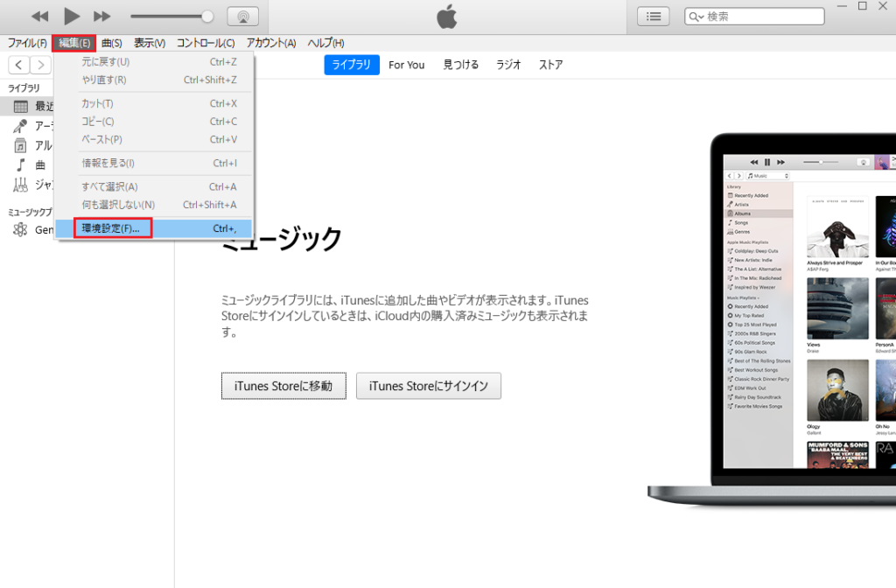Click the ミュージック heading text

click(x=281, y=239)
